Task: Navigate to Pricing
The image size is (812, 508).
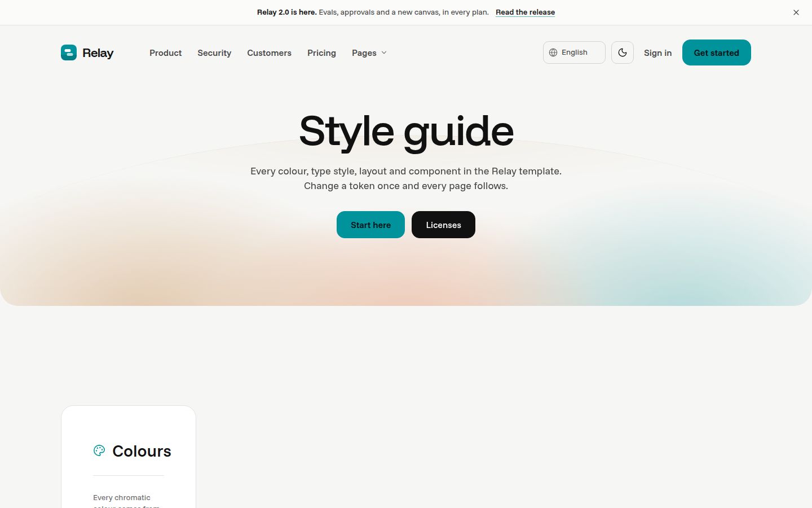Action: [x=321, y=52]
